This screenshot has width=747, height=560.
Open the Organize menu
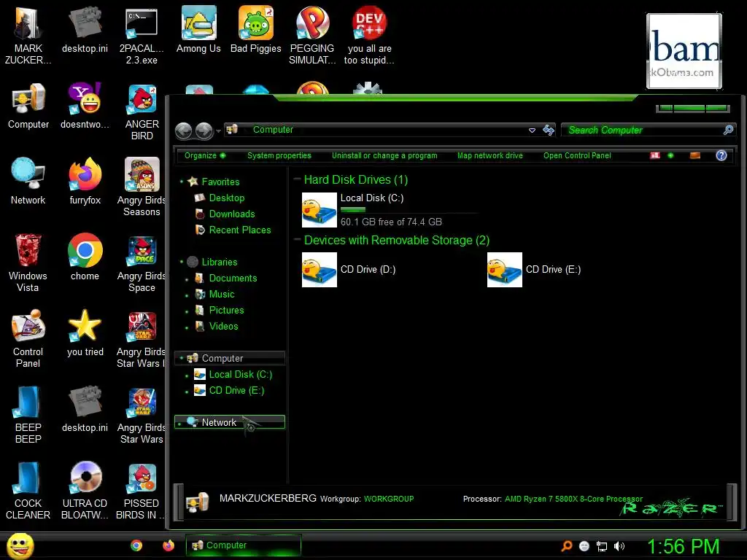point(205,156)
